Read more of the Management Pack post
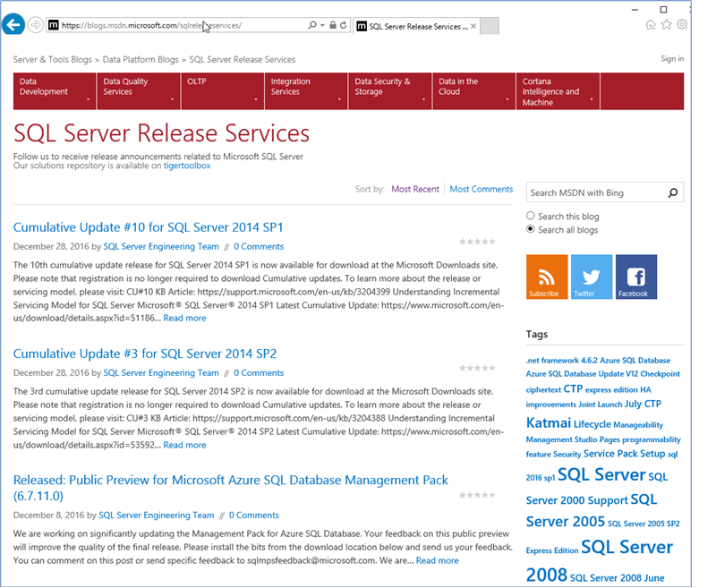The width and height of the screenshot is (716, 588). pos(438,560)
